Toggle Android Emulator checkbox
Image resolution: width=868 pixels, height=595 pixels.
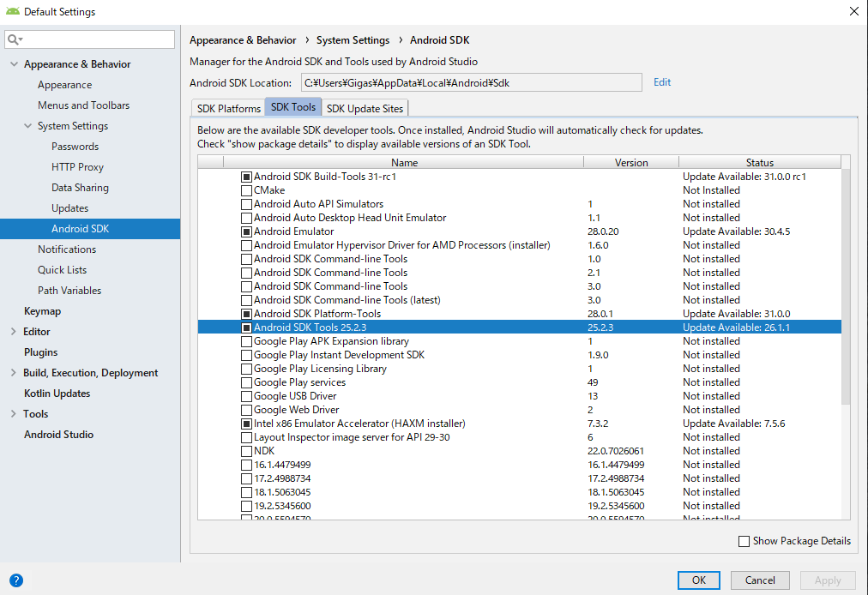coord(246,231)
